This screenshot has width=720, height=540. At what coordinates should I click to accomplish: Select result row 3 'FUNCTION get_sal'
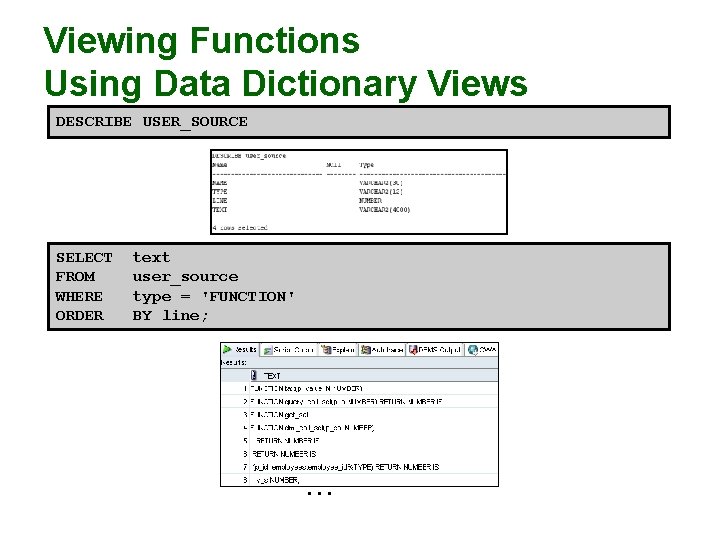point(280,415)
